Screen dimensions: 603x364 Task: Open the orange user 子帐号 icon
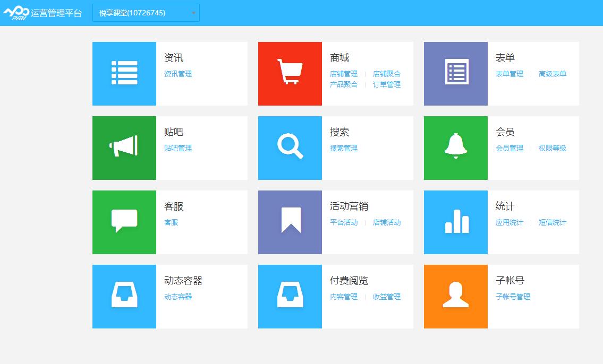pyautogui.click(x=456, y=296)
